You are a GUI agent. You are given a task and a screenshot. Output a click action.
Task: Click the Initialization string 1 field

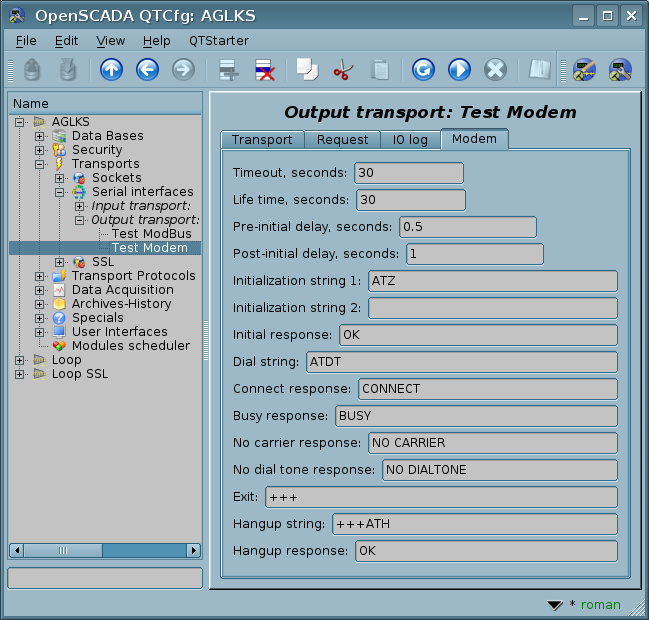pyautogui.click(x=493, y=281)
